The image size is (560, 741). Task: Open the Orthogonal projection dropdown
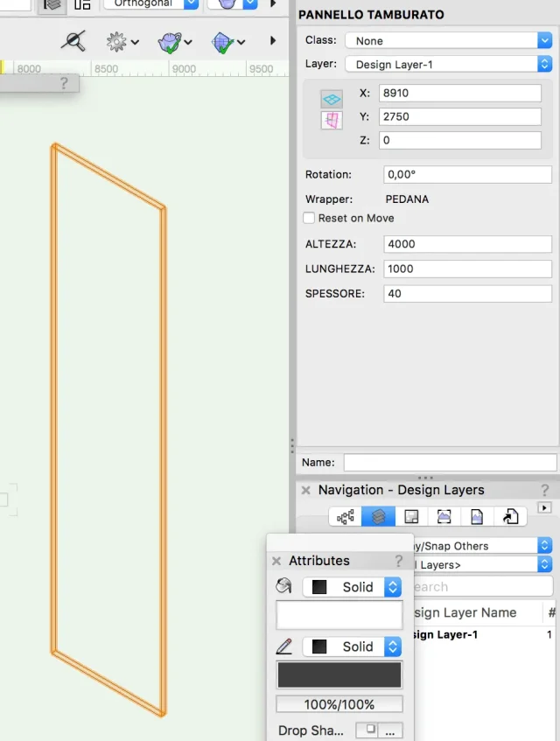[150, 3]
